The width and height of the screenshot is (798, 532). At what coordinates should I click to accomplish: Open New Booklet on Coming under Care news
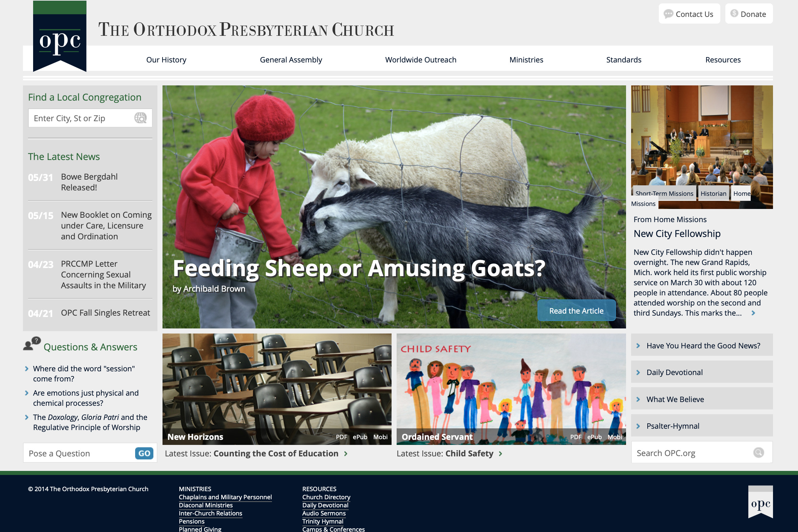pyautogui.click(x=106, y=225)
